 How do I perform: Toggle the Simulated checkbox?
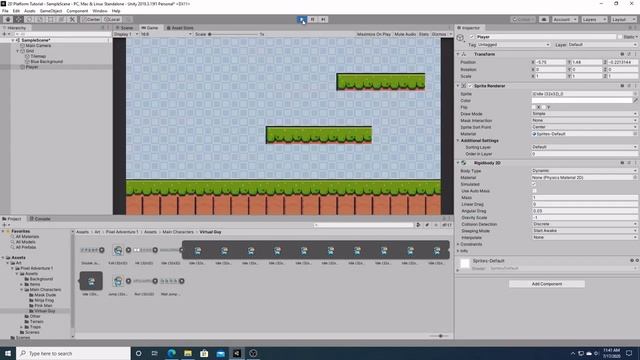click(x=534, y=184)
